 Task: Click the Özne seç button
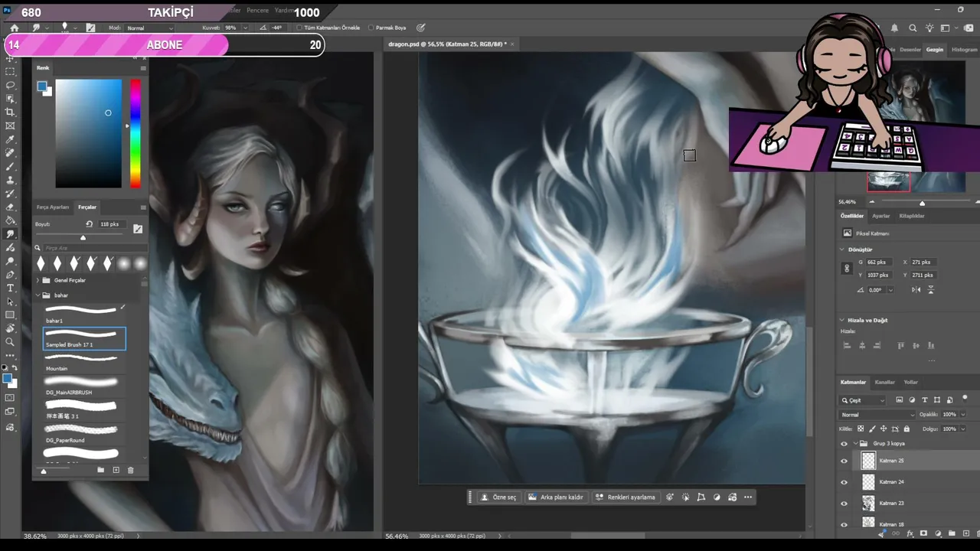click(x=498, y=497)
